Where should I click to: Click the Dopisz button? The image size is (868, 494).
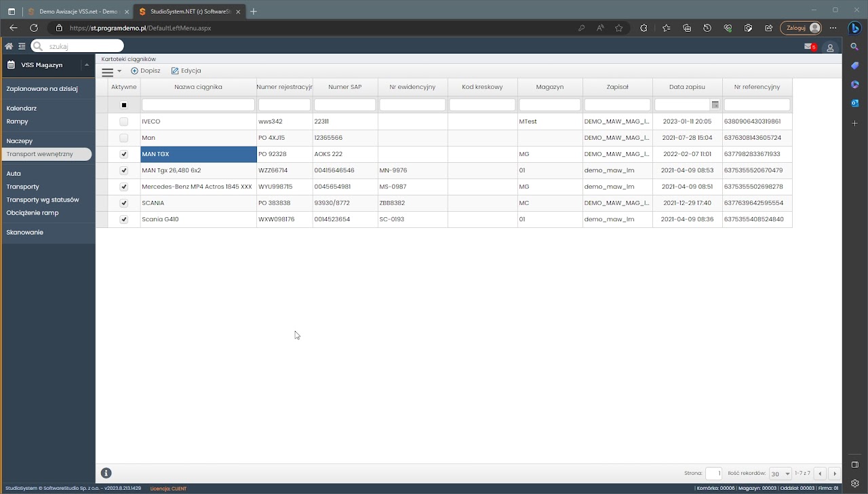click(146, 71)
